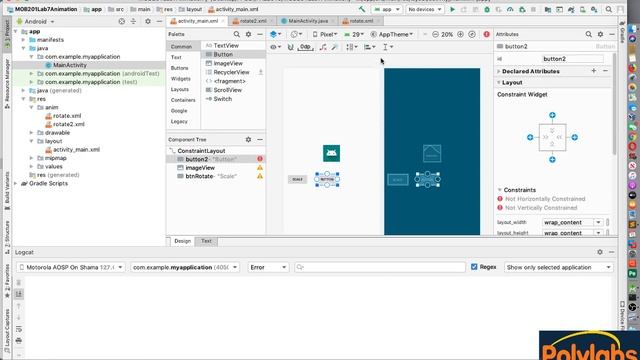
Task: Click Attributes panel vertical scrollbar
Action: (x=614, y=104)
